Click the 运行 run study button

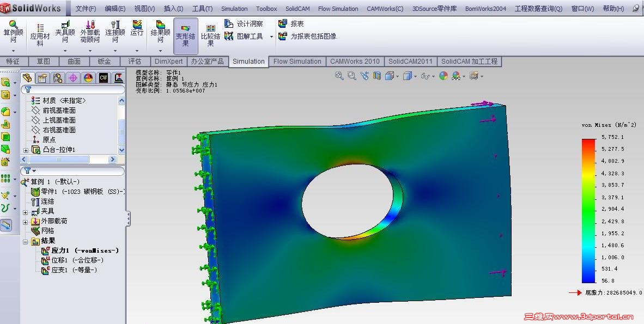tap(137, 28)
